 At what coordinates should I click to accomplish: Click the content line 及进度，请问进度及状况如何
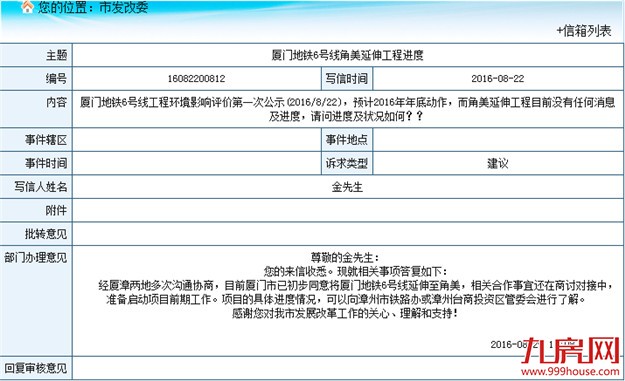point(346,116)
